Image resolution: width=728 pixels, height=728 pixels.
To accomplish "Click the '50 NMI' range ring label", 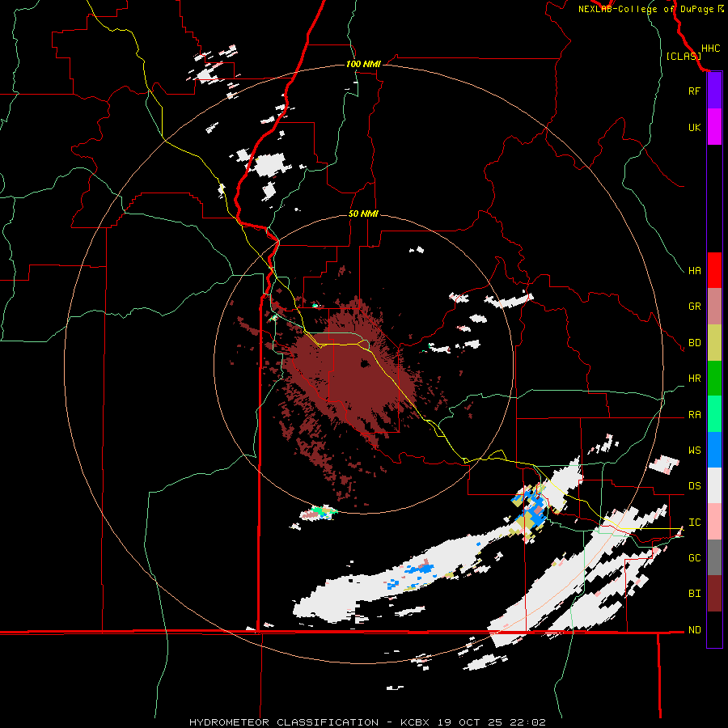I will 363,214.
